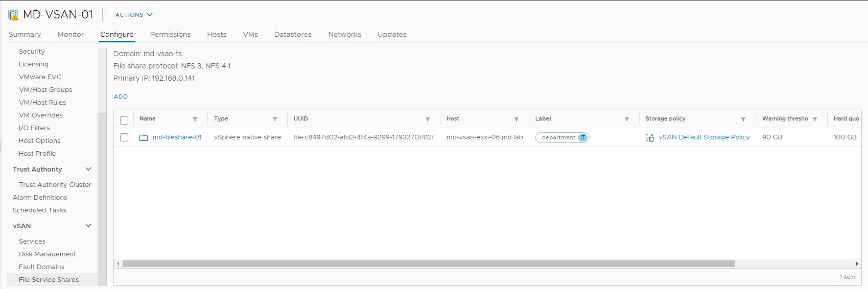Open Licensing in the sidebar

(34, 64)
